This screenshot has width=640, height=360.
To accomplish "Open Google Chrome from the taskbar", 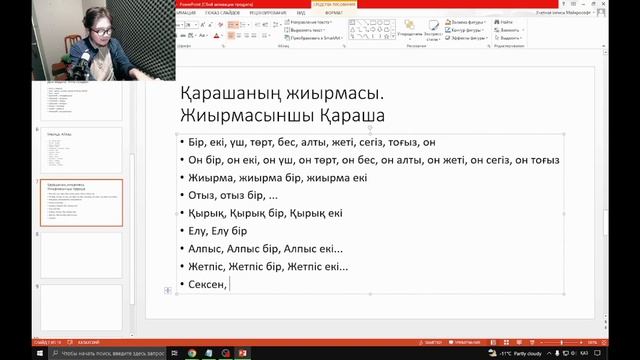I will coord(192,353).
